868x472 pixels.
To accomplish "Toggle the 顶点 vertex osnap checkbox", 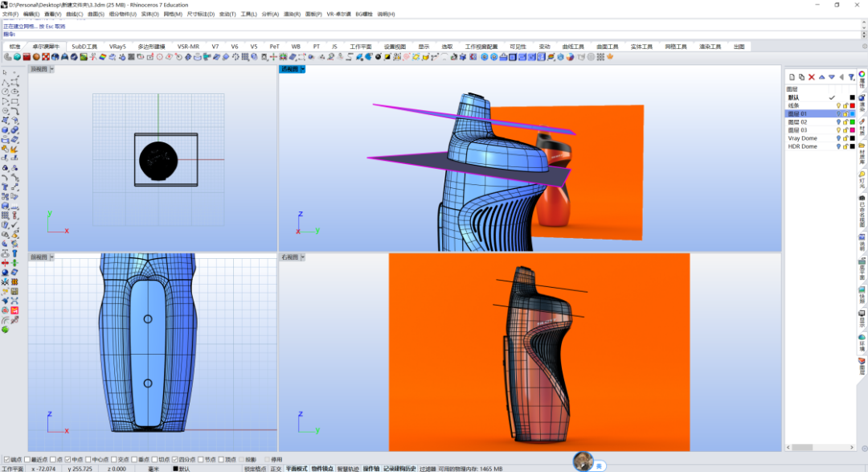I will click(222, 459).
